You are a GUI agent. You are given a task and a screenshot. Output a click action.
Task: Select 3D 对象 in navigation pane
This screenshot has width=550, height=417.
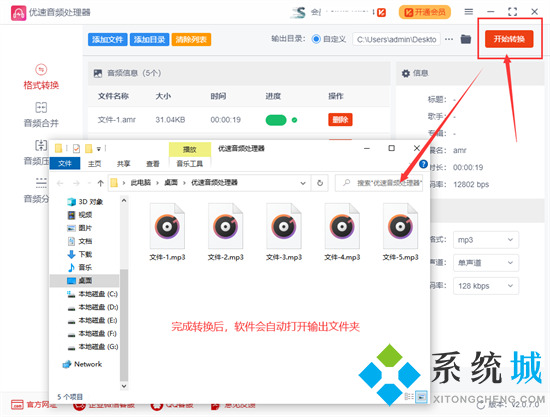(86, 202)
